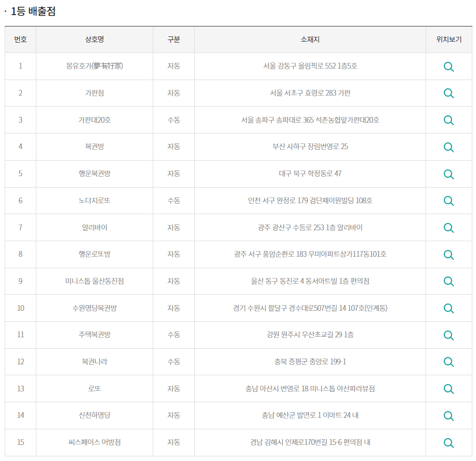This screenshot has height=461, width=476.
Task: Click location search icon for 행운복권방
Action: pos(448,174)
